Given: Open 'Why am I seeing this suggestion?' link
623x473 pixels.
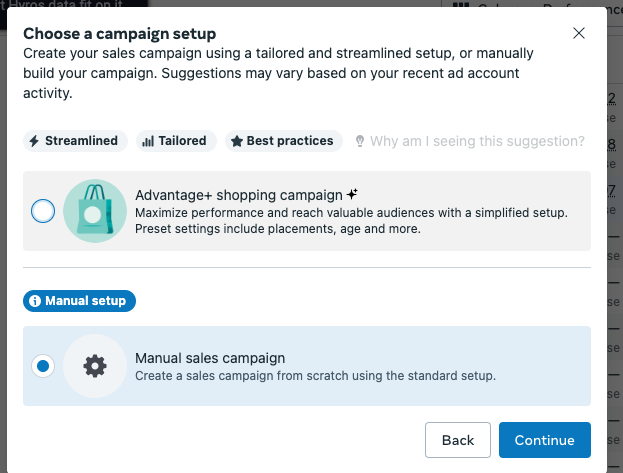Looking at the screenshot, I should pos(477,141).
